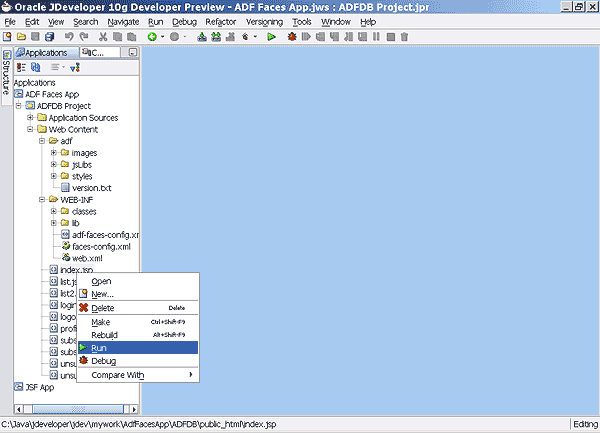Screen dimensions: 600x433
Task: Click the filter funnel icon in navigator toolbar
Action: click(x=75, y=67)
